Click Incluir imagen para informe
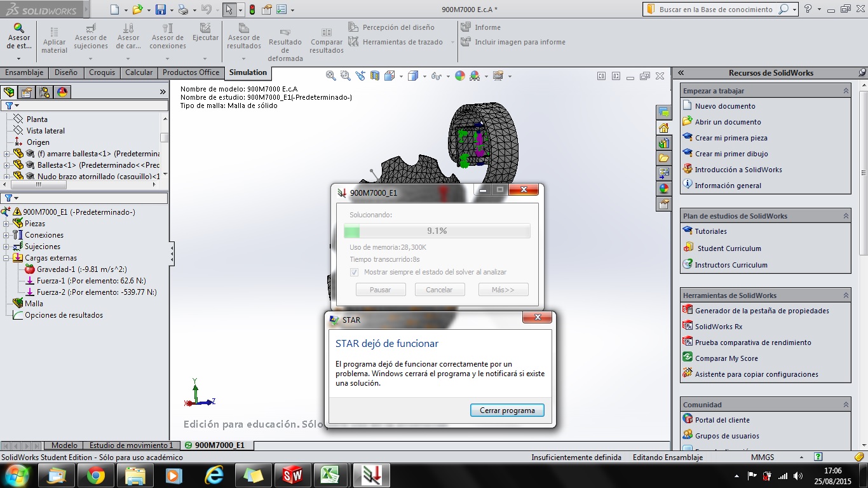This screenshot has width=868, height=488. pyautogui.click(x=513, y=42)
